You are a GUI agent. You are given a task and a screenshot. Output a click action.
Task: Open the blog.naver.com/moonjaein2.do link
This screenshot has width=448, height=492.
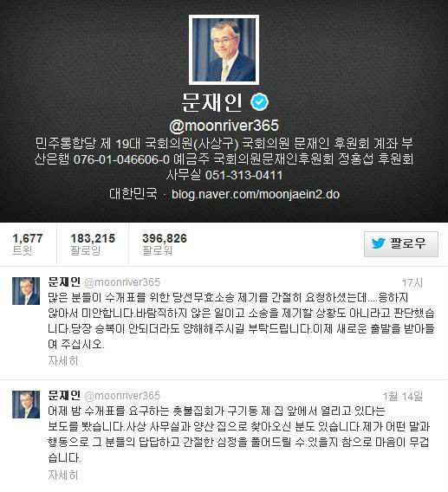click(x=256, y=194)
